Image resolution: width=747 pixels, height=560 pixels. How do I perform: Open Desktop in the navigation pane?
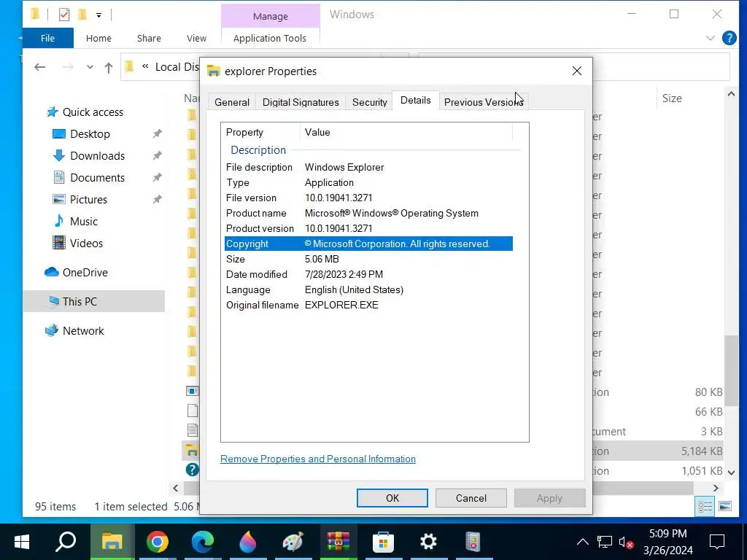click(90, 134)
